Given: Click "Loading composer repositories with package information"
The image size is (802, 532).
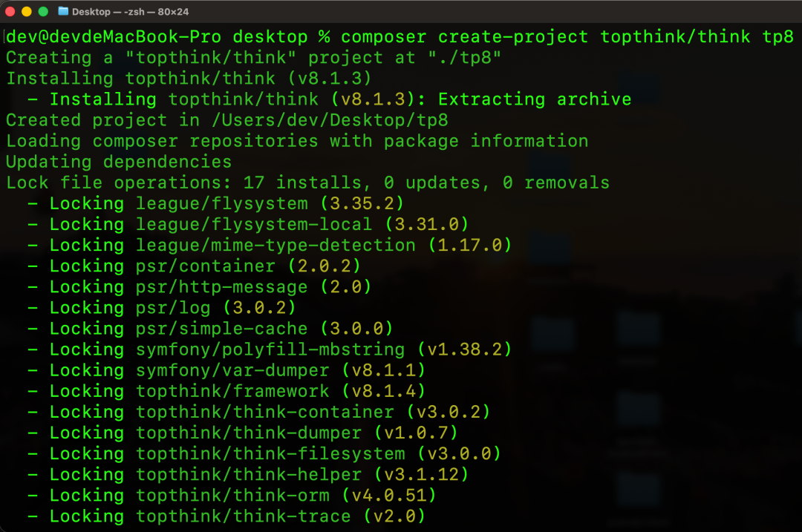Looking at the screenshot, I should pyautogui.click(x=297, y=141).
